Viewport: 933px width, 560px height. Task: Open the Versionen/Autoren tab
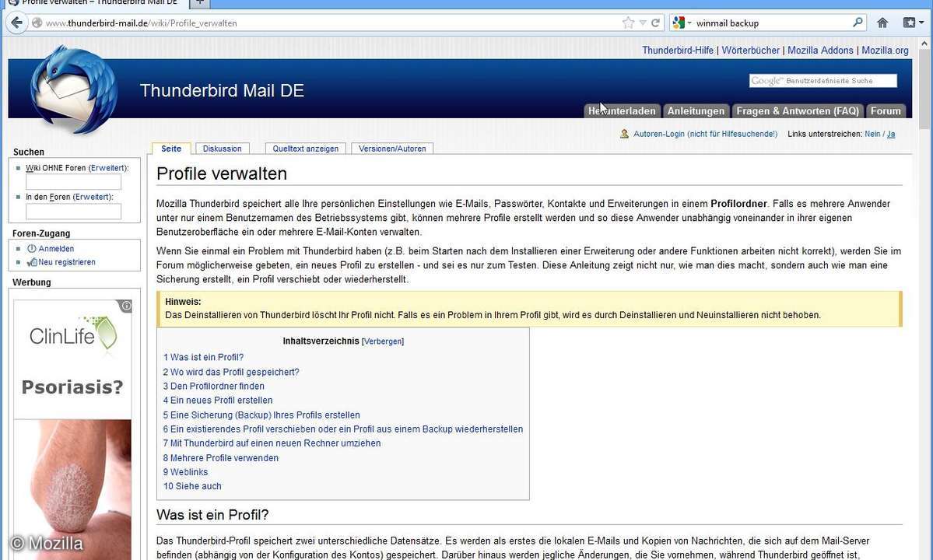point(392,149)
